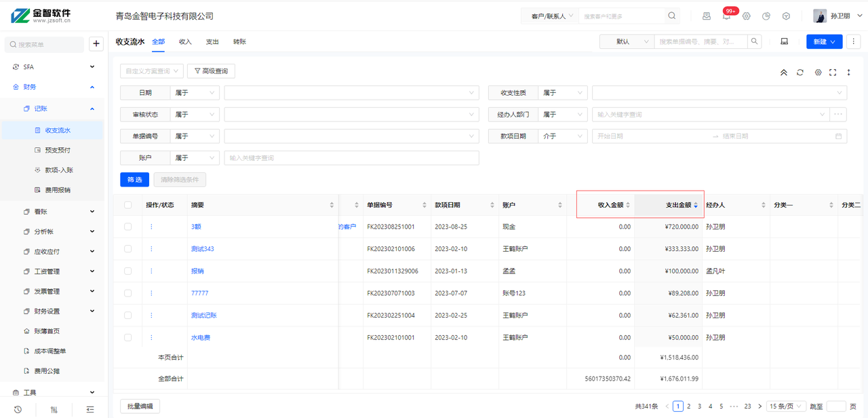Open row actions for 3额 entry
The height and width of the screenshot is (418, 868).
(x=151, y=227)
